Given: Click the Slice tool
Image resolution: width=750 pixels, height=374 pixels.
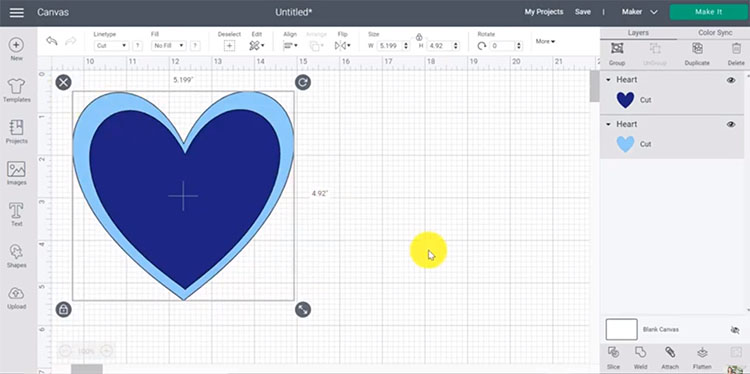Looking at the screenshot, I should click(613, 359).
